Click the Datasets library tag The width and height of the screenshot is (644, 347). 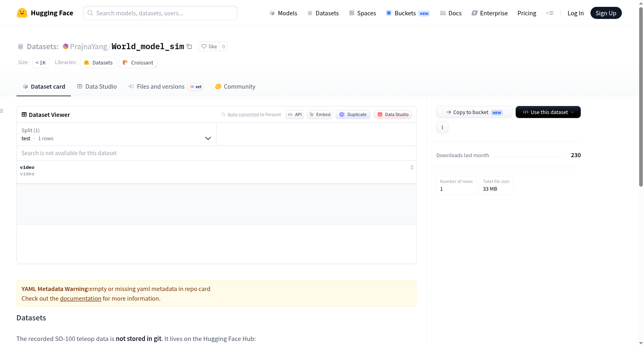pyautogui.click(x=98, y=62)
